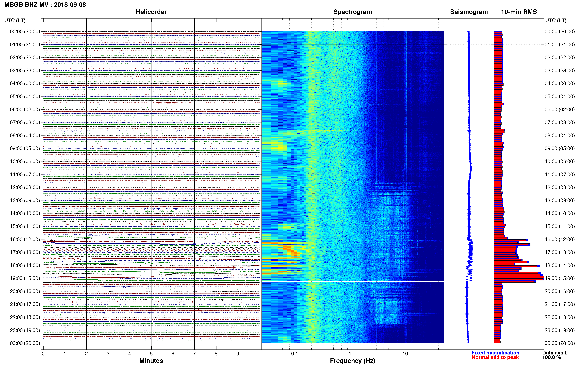This screenshot has height=368, width=588.
Task: Select frequency tick label '0.1'
Action: (x=295, y=354)
